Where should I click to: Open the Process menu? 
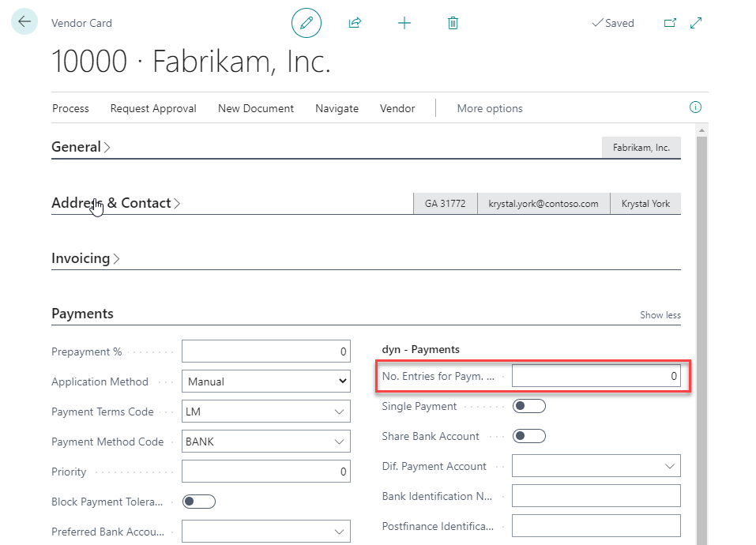[70, 108]
